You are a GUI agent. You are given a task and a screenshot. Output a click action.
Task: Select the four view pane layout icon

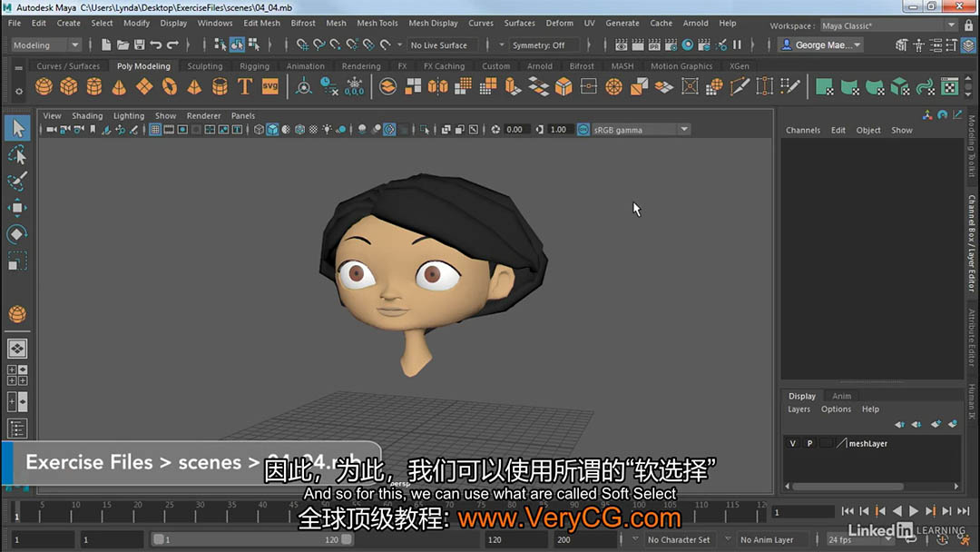coord(17,375)
